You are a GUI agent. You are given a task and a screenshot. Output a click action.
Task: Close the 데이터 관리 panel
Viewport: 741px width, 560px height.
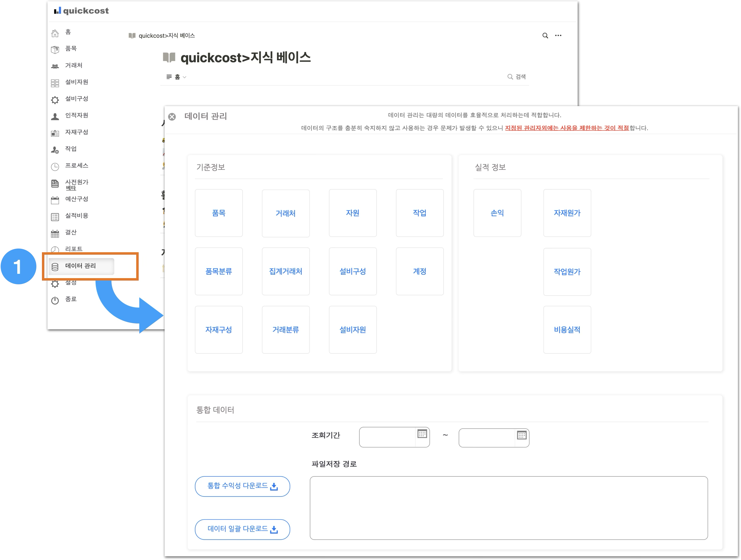(172, 117)
